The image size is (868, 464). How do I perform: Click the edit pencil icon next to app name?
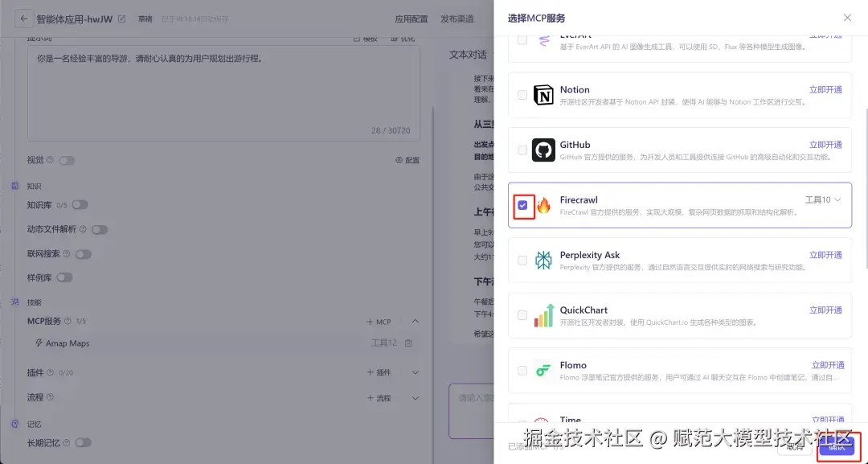click(x=122, y=18)
